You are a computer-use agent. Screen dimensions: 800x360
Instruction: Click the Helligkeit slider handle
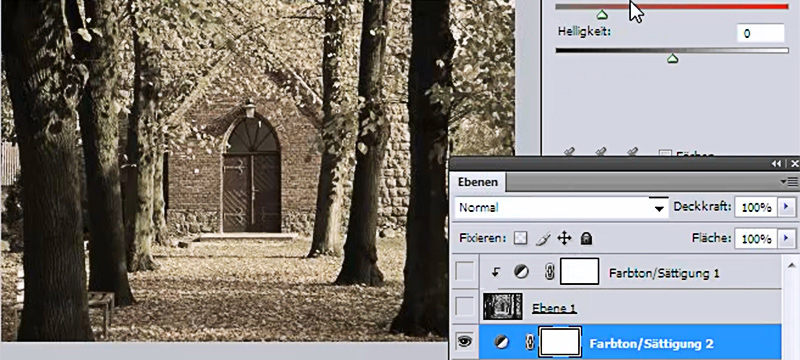click(x=672, y=59)
